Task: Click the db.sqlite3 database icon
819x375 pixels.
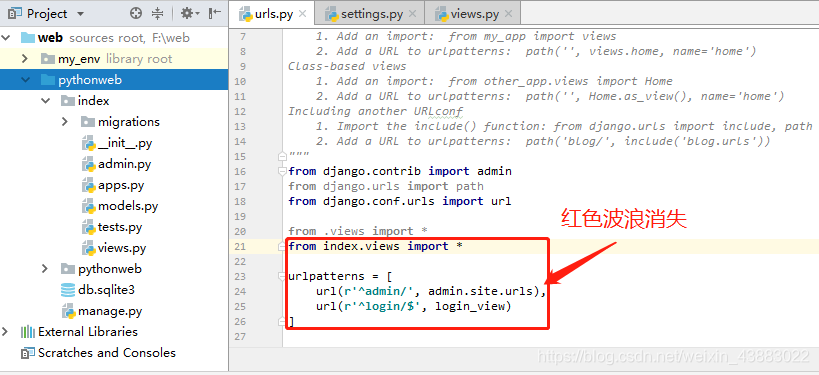Action: (x=68, y=290)
